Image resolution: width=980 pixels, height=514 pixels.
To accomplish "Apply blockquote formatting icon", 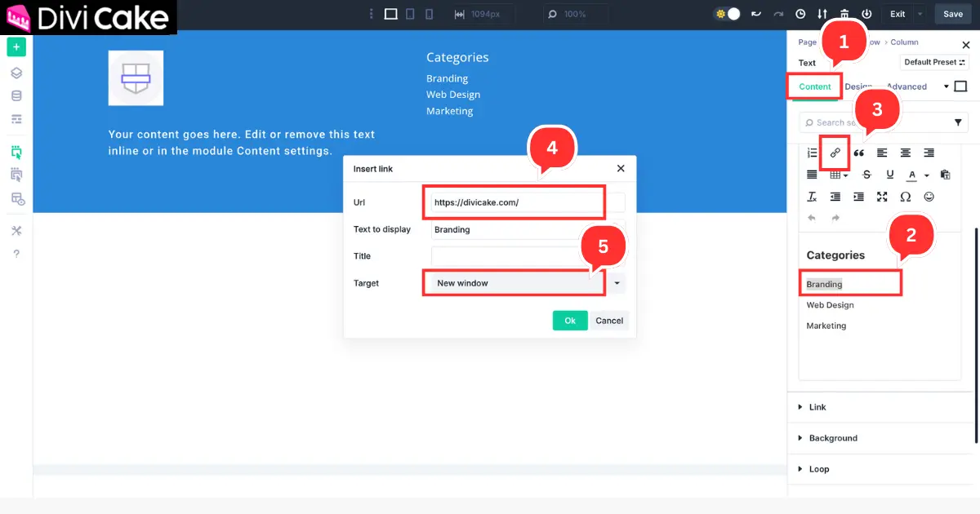I will click(x=858, y=153).
